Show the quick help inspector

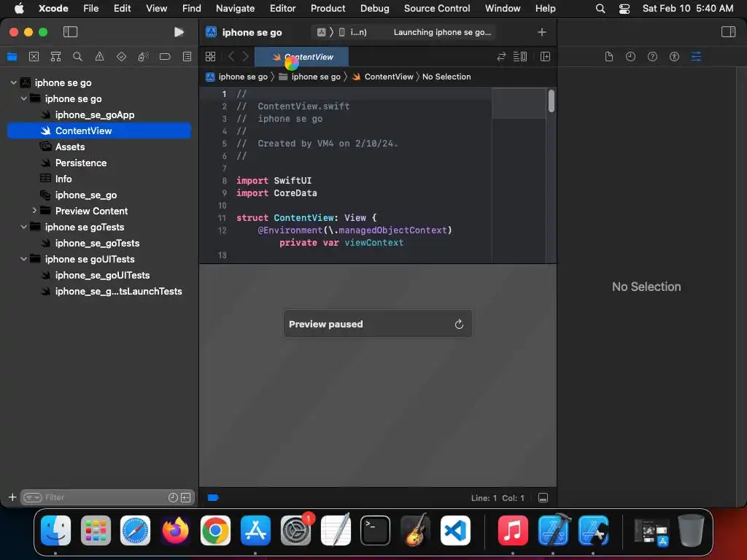[x=652, y=57]
